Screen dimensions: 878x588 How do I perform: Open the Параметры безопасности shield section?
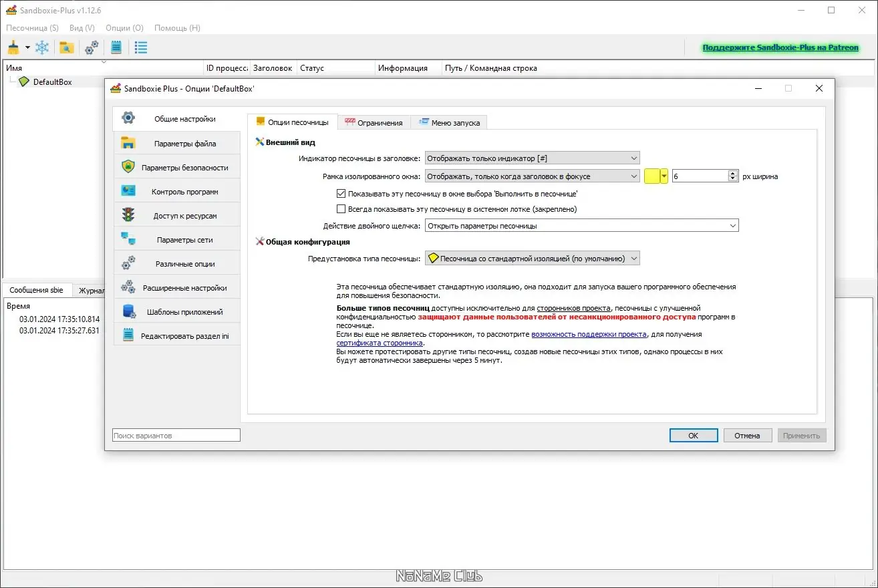point(176,168)
